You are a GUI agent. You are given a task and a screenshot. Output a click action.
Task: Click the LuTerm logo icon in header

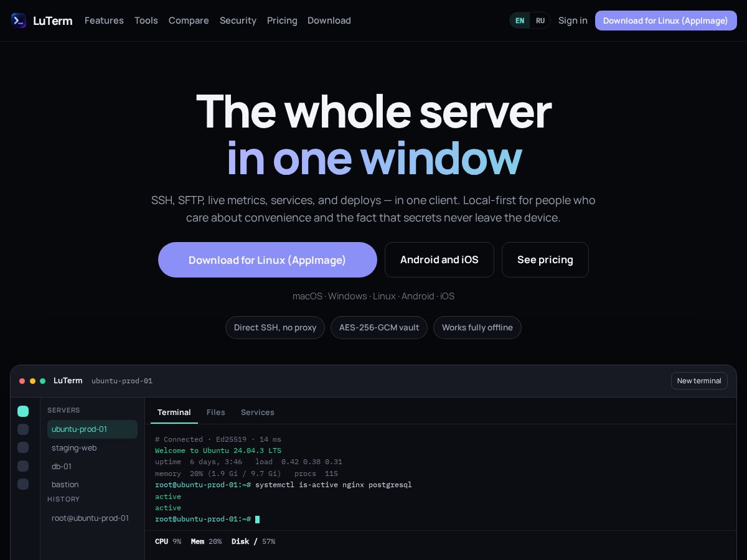(x=19, y=21)
